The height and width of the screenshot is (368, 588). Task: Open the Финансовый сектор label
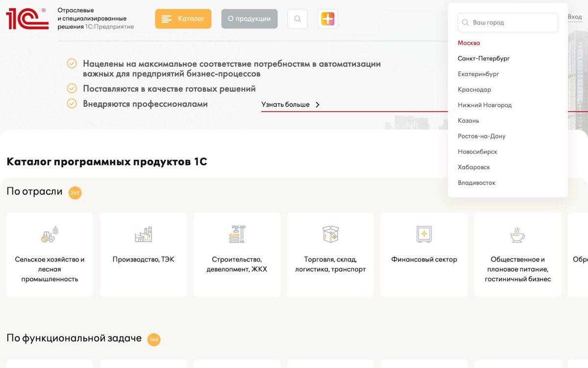(x=424, y=260)
